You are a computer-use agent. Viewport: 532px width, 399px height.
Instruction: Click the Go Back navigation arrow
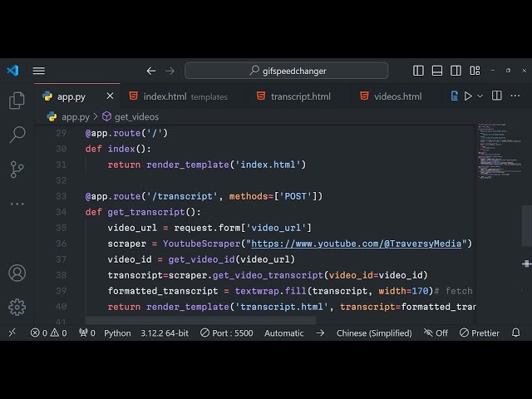click(x=151, y=71)
